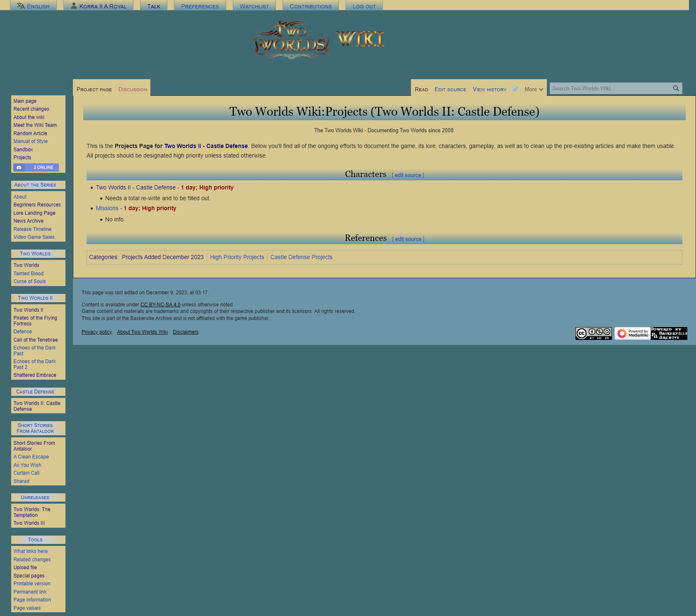The height and width of the screenshot is (616, 696).
Task: Open Two Worlds: The Temptation link
Action: click(x=32, y=512)
